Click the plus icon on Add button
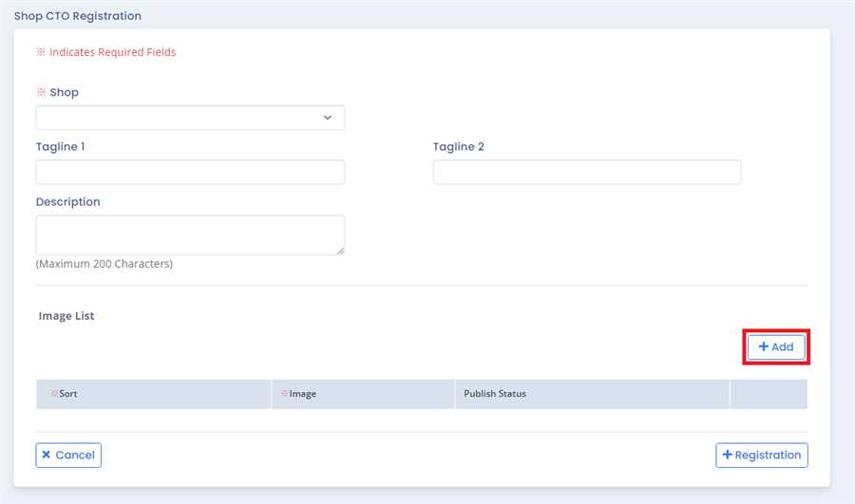855x504 pixels. pyautogui.click(x=763, y=347)
